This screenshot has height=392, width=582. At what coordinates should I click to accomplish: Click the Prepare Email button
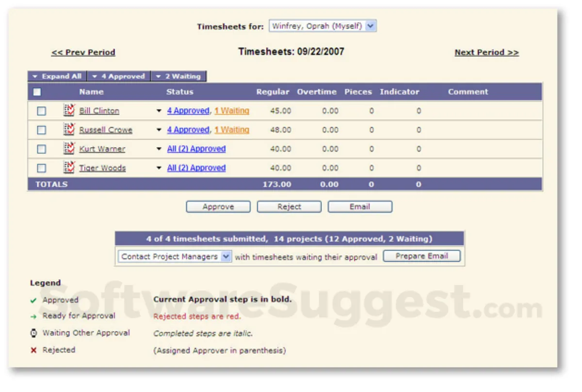click(x=421, y=256)
